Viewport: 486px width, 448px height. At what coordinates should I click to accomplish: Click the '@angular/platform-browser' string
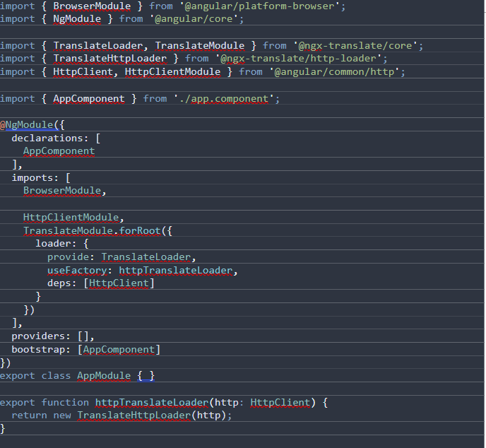pyautogui.click(x=259, y=6)
